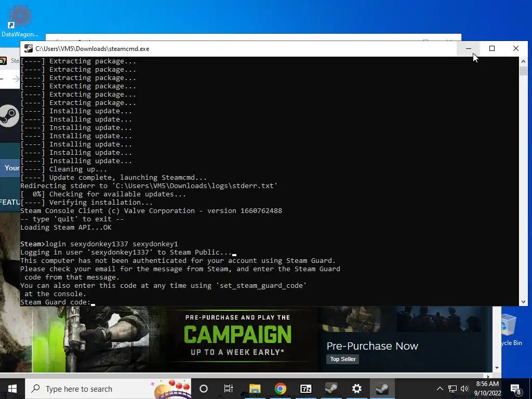Show hidden system tray icons

[440, 389]
